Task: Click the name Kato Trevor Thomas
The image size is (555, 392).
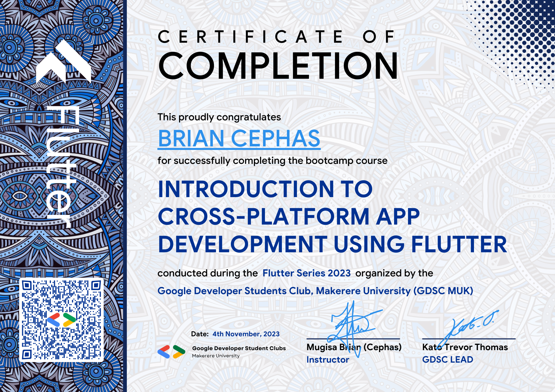Action: 465,347
